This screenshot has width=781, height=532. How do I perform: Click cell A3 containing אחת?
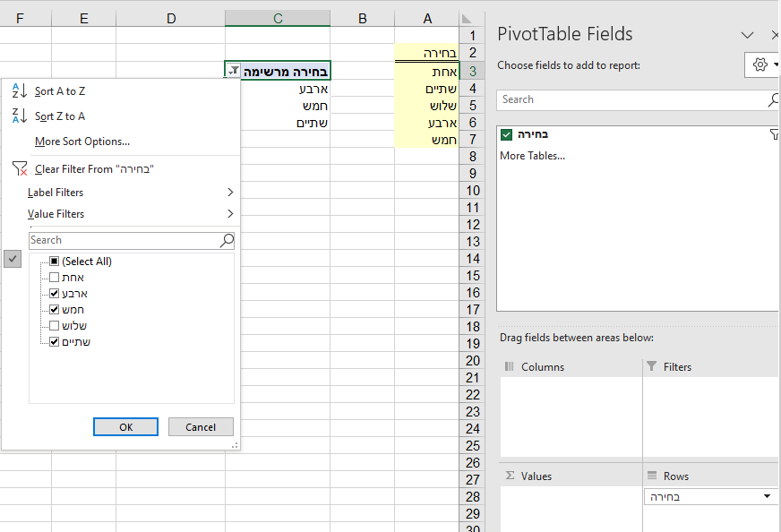point(427,72)
